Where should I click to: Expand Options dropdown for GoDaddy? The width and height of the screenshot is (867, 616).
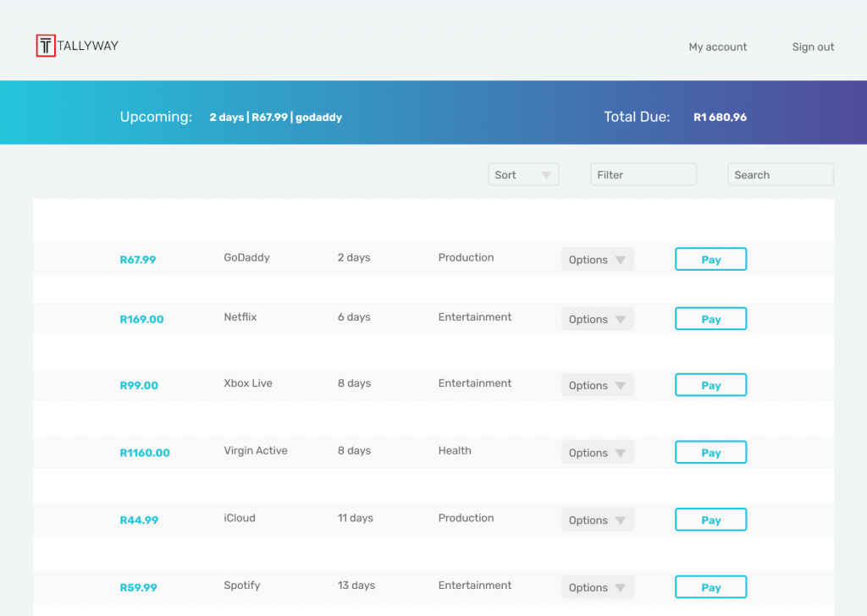[597, 260]
